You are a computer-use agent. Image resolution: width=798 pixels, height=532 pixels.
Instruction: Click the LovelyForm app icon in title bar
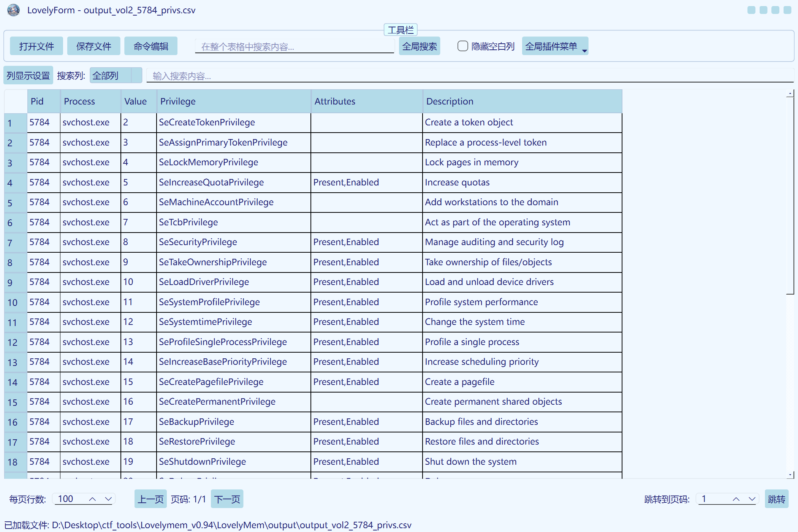[x=14, y=10]
